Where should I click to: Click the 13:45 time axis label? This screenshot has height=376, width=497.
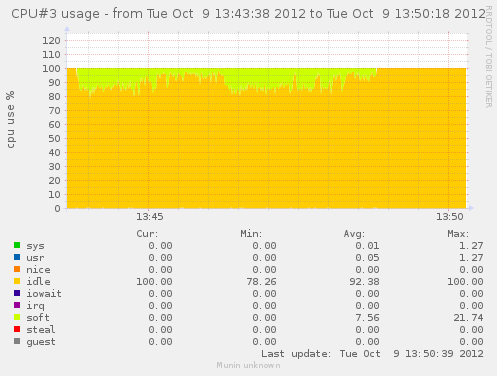tap(150, 217)
